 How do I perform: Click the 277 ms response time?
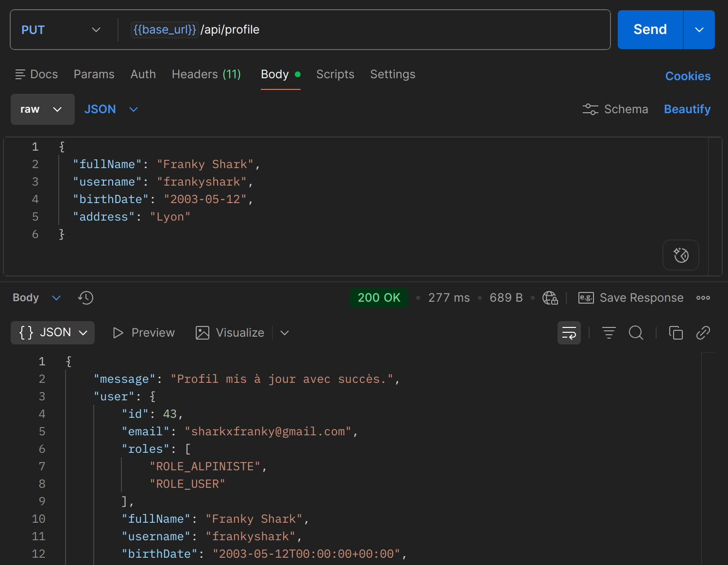(449, 298)
